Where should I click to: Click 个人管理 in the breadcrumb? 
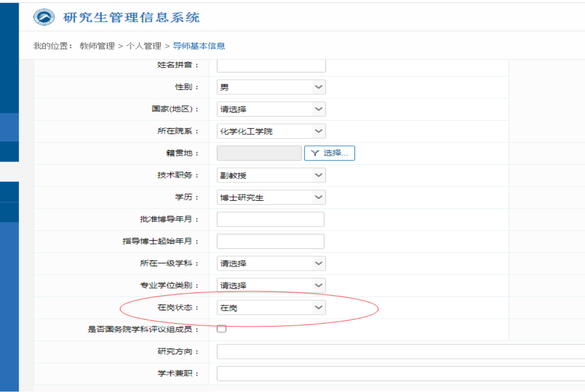[x=144, y=46]
